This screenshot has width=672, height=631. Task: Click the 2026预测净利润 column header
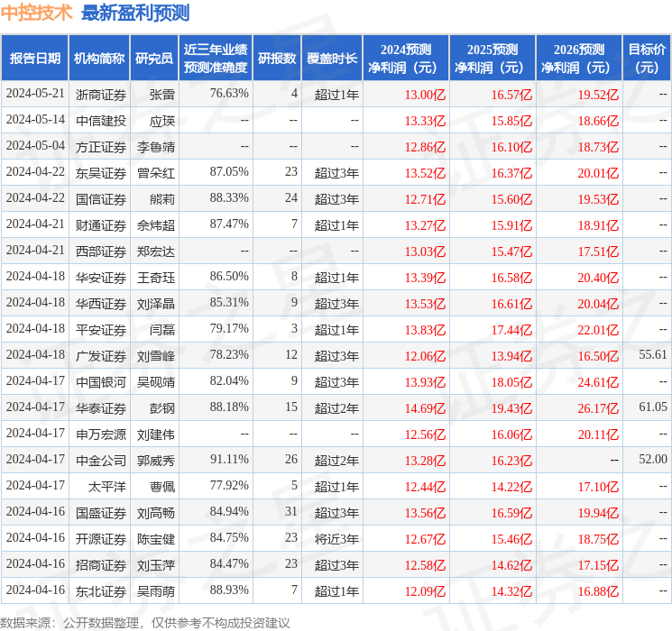tap(579, 59)
